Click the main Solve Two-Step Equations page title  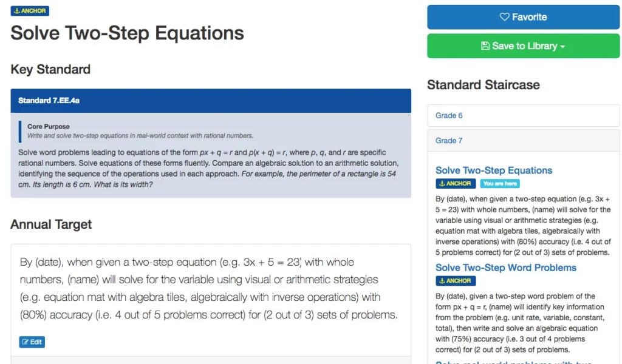pyautogui.click(x=128, y=33)
